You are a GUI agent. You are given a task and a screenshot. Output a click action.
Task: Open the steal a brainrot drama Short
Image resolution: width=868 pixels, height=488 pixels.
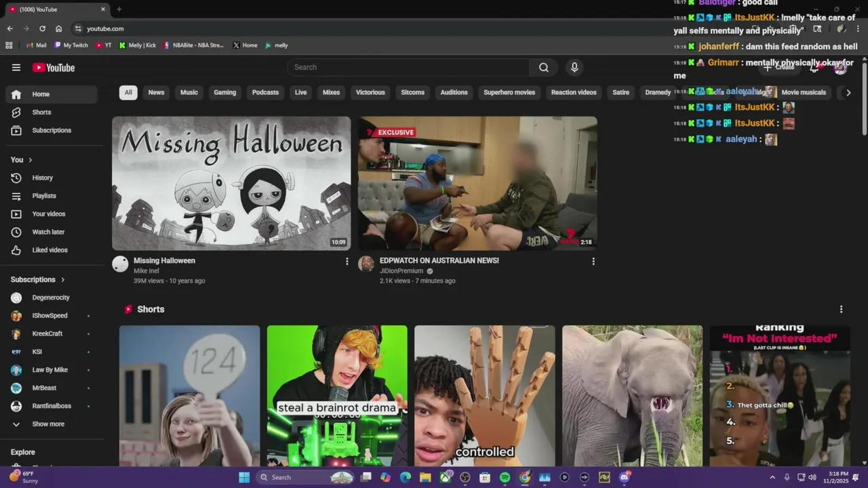(x=337, y=396)
